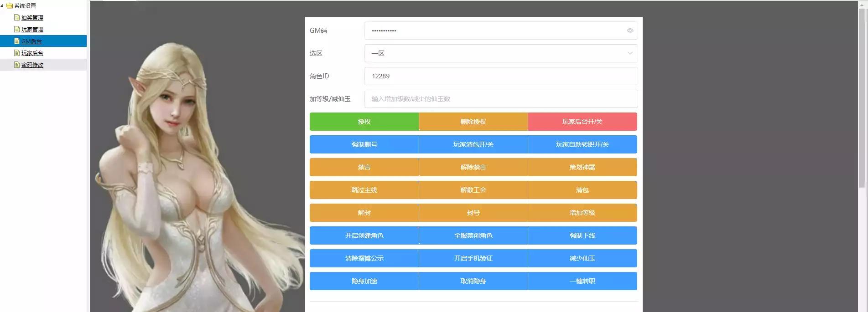Toggle 玩家清包开/关
The width and height of the screenshot is (868, 312).
pyautogui.click(x=473, y=144)
